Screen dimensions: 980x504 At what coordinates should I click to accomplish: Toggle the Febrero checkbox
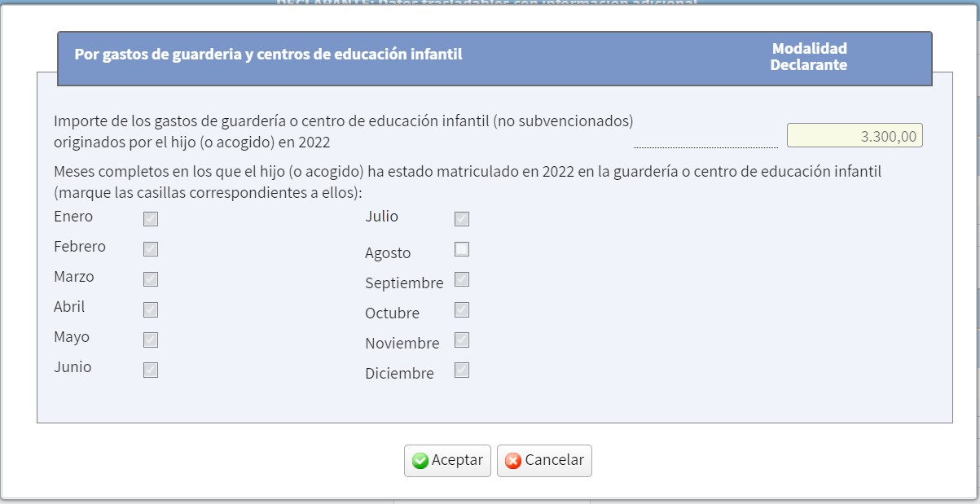[151, 249]
